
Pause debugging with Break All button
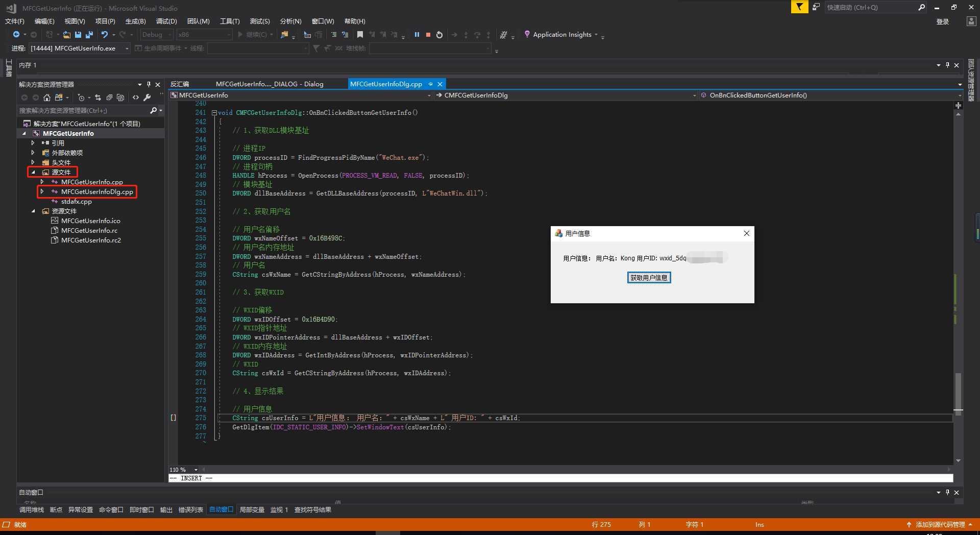(417, 34)
